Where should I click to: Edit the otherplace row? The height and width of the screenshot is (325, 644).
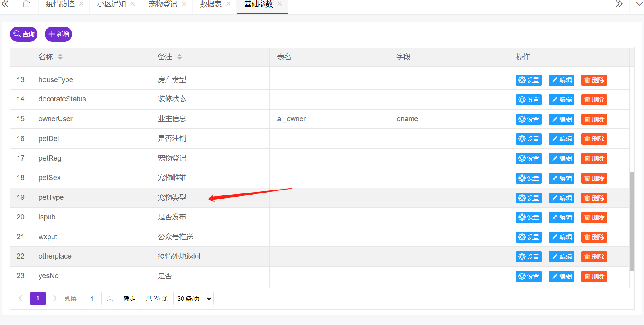tap(561, 257)
